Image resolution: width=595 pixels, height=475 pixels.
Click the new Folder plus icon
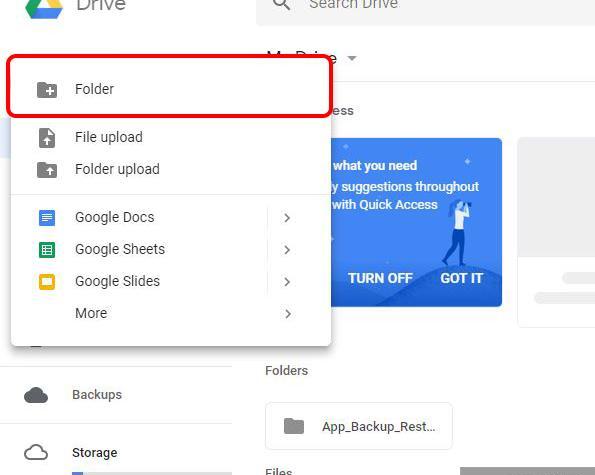[x=47, y=90]
